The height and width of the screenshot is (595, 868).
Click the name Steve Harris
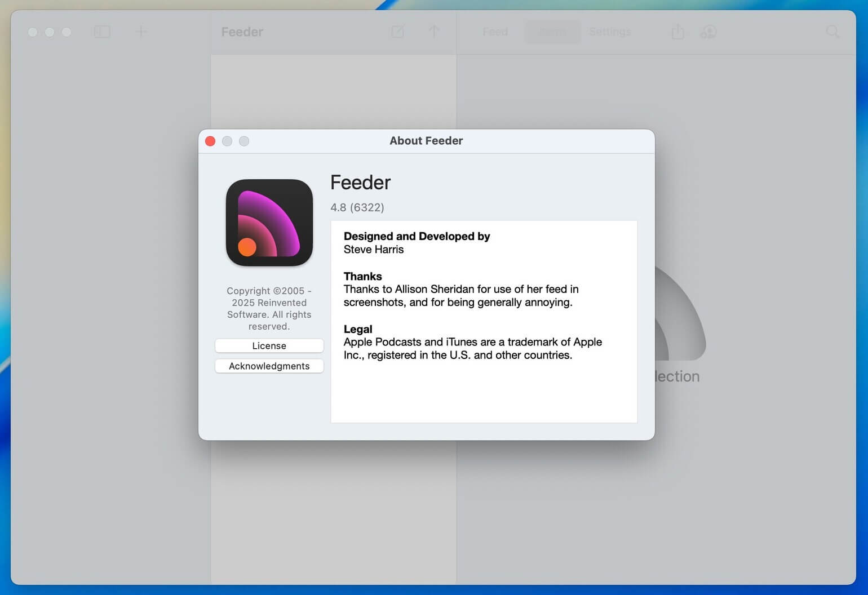coord(374,250)
